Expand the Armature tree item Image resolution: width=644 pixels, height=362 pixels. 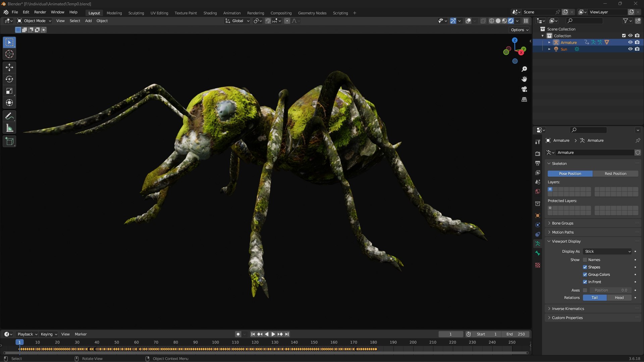[549, 43]
